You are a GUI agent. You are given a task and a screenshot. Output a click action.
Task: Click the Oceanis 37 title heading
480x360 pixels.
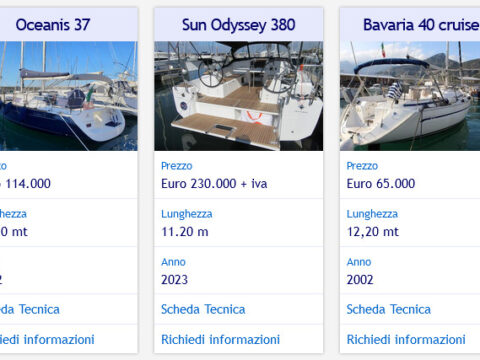[53, 25]
